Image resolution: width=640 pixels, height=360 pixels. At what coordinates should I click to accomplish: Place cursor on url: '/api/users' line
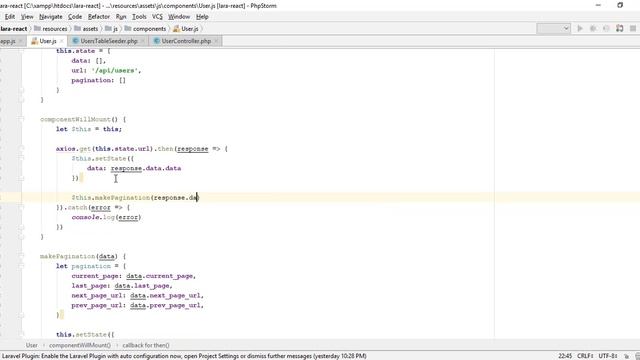point(106,70)
